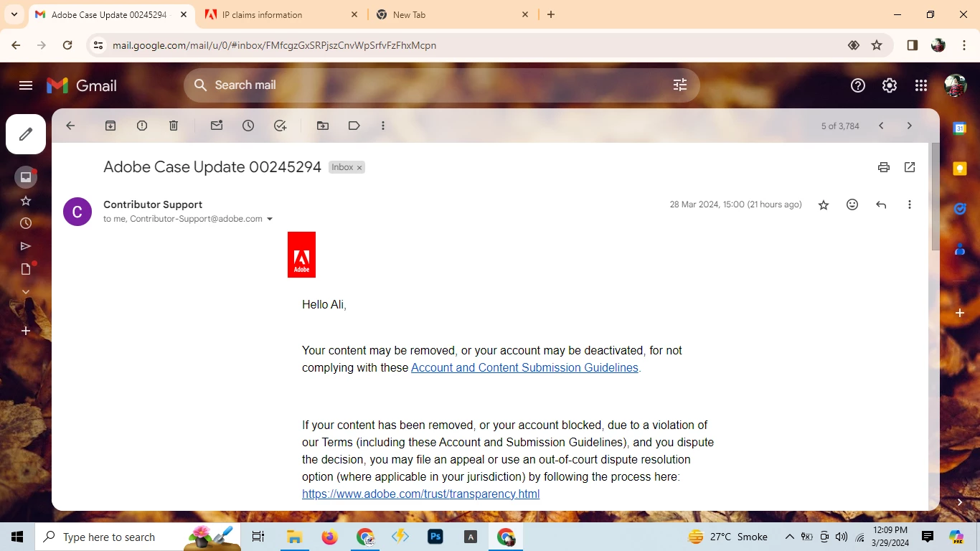Open the Google apps grid

[921, 85]
